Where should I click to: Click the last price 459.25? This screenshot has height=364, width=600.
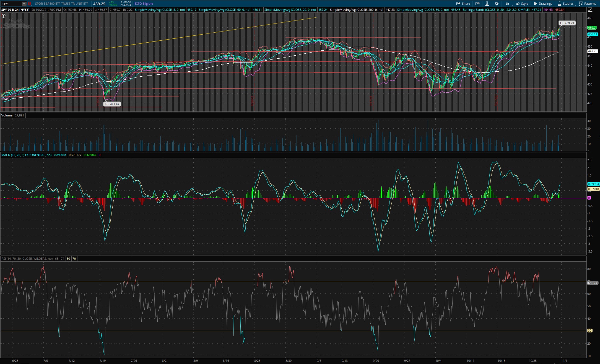pos(99,4)
